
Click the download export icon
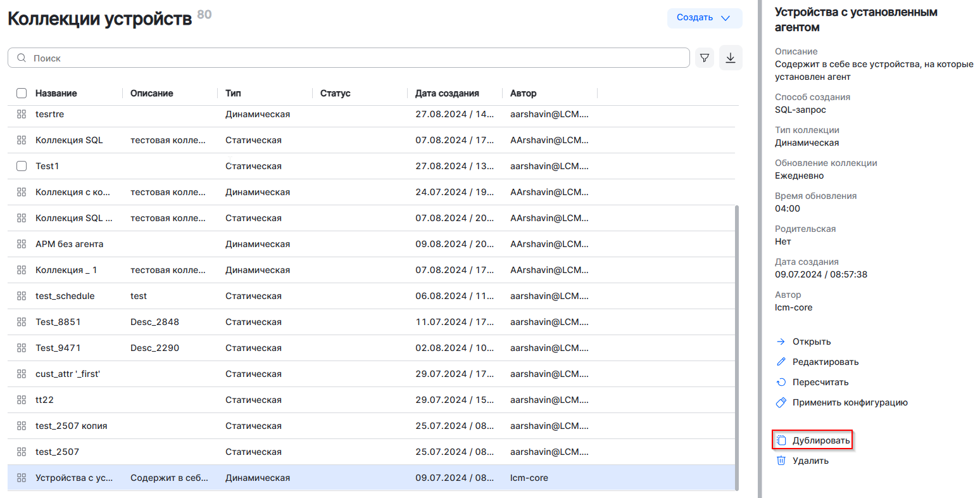[731, 58]
